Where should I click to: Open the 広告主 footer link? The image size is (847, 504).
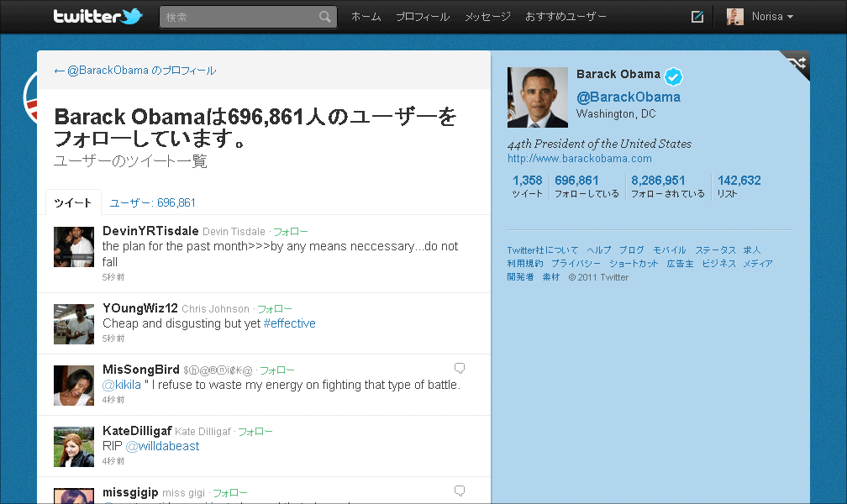click(x=680, y=264)
